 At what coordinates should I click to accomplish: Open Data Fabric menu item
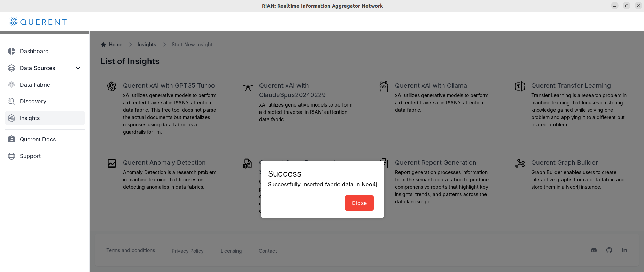(45, 85)
